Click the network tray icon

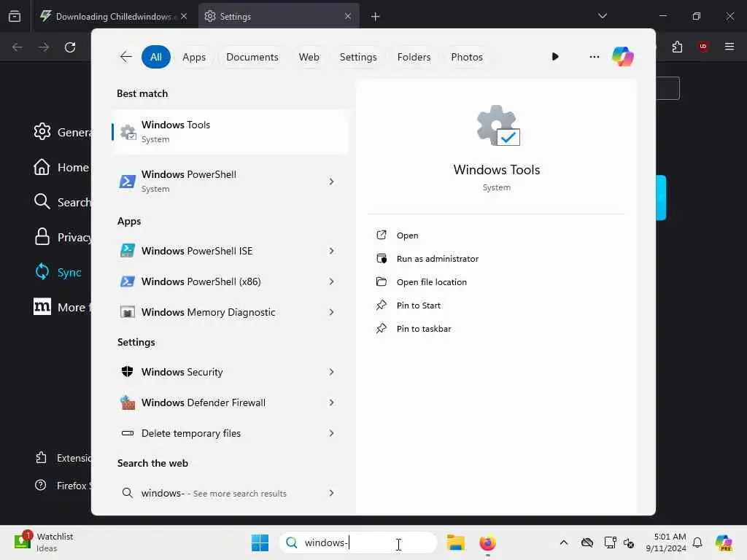(x=609, y=542)
